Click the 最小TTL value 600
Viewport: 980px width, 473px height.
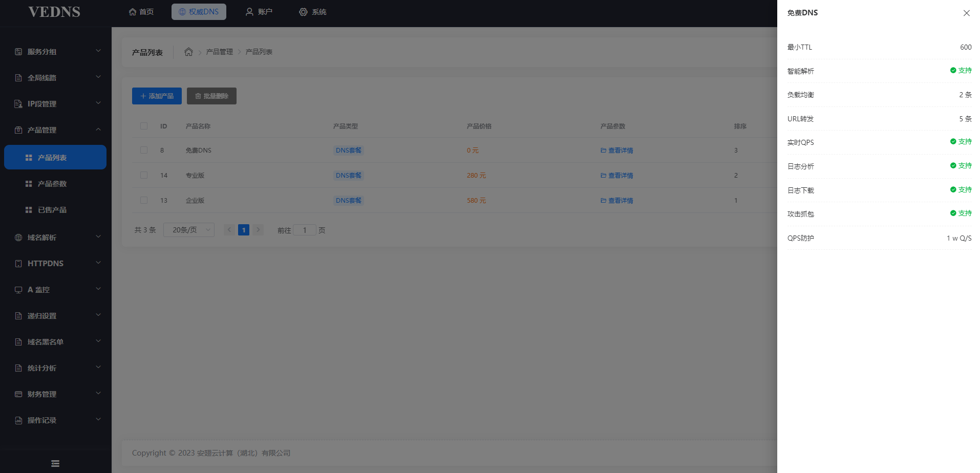[x=966, y=47]
